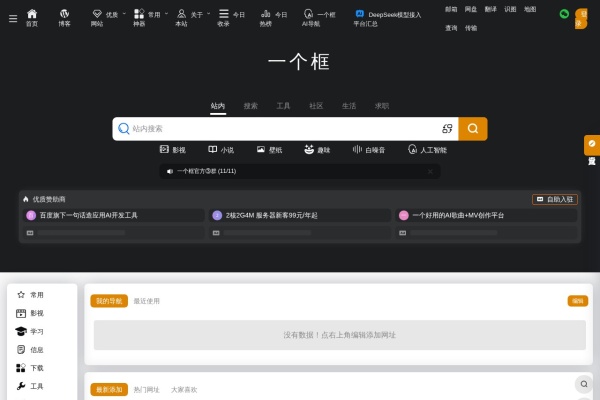The image size is (600, 400).
Task: Open 一个好用的AI歌曲+MV创作平台 sponsor
Action: (486, 216)
